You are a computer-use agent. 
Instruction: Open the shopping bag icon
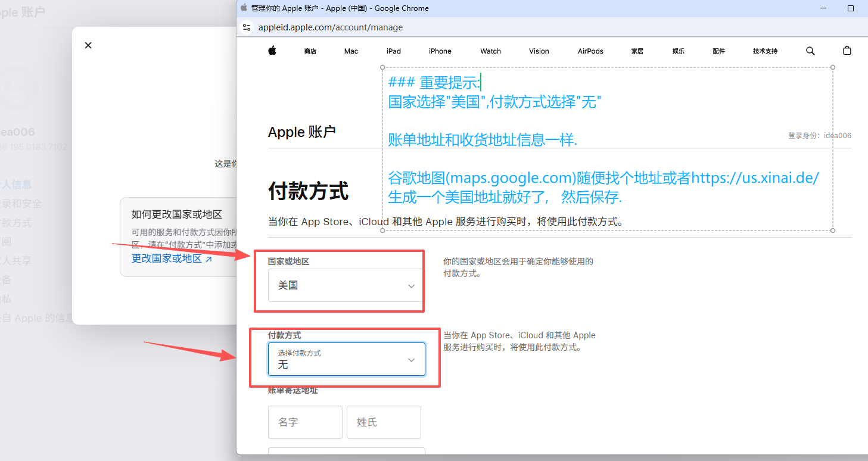pos(847,51)
